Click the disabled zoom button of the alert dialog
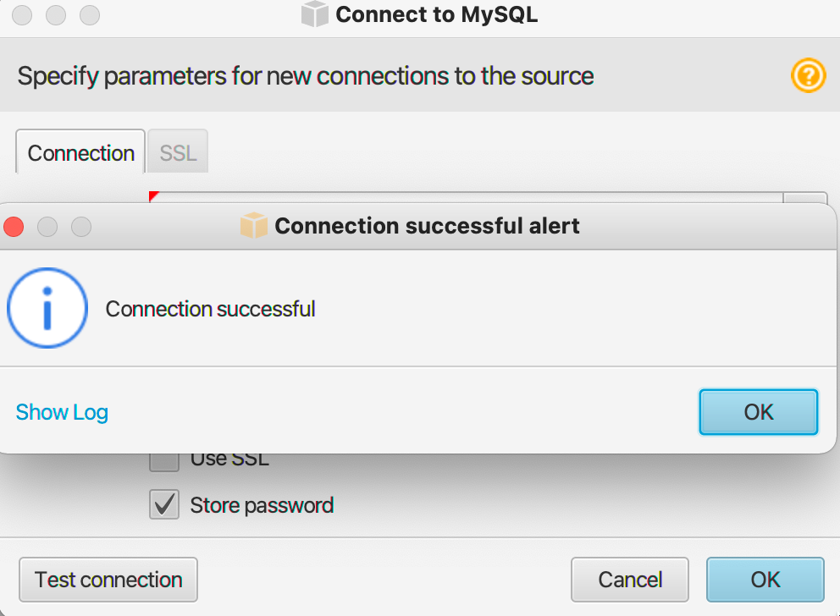This screenshot has height=616, width=840. [81, 227]
